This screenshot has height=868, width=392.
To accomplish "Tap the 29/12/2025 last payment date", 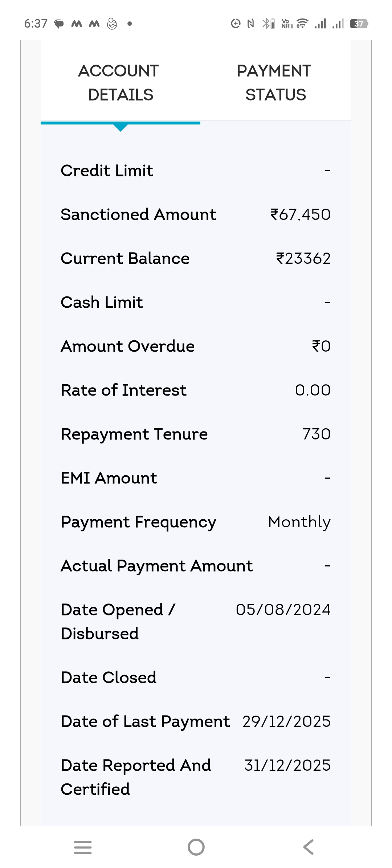I will click(x=286, y=721).
